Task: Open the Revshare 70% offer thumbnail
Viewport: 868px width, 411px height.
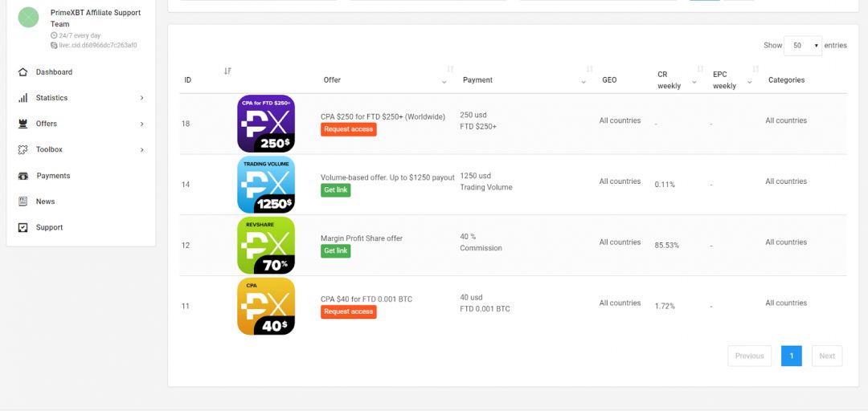Action: coord(266,245)
